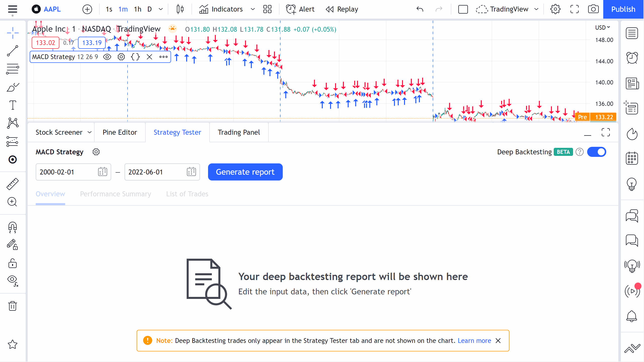Open the start date calendar picker
Screen dimensions: 644x362
(x=102, y=172)
